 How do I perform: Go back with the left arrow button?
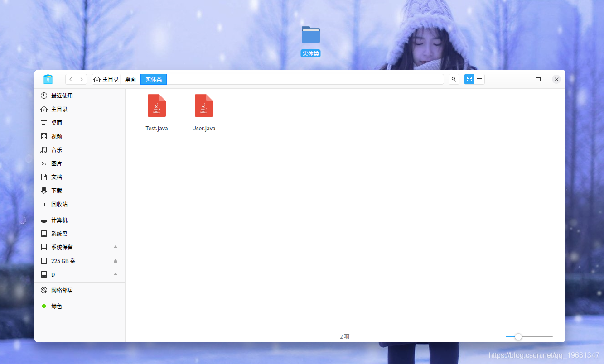71,79
